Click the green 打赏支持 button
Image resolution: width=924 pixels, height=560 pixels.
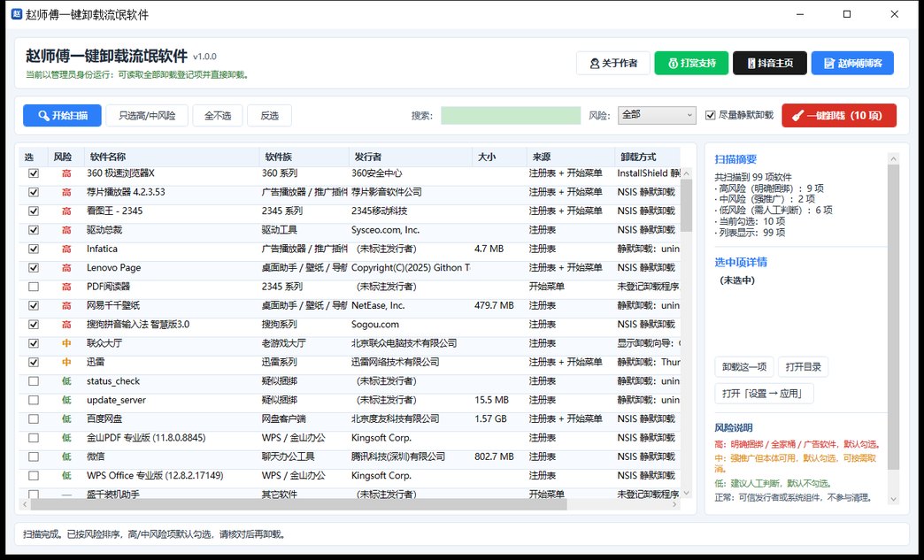pos(691,63)
